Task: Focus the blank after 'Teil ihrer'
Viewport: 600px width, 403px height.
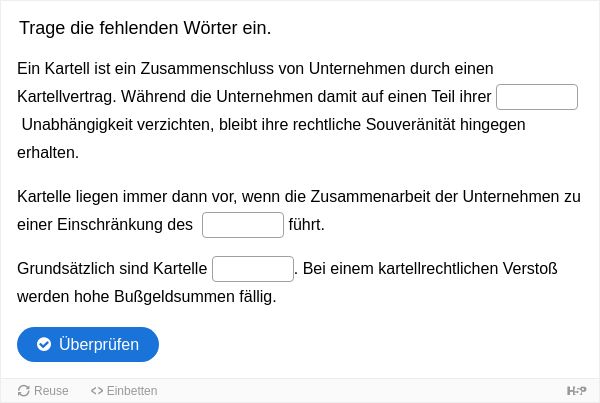Action: coord(537,97)
